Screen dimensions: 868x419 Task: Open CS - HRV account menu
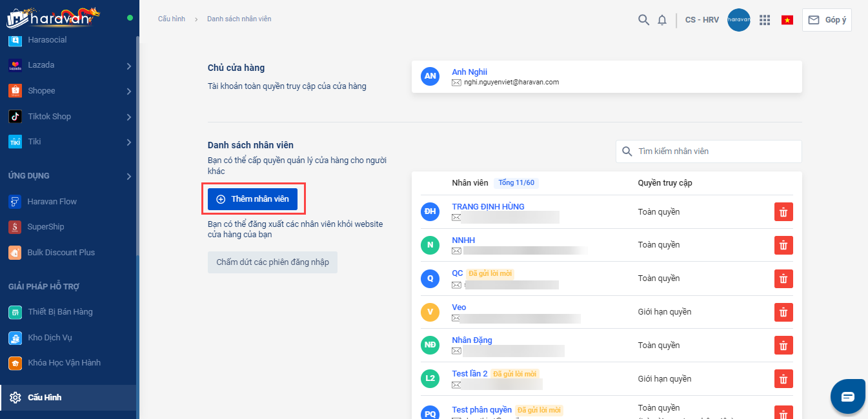click(702, 20)
